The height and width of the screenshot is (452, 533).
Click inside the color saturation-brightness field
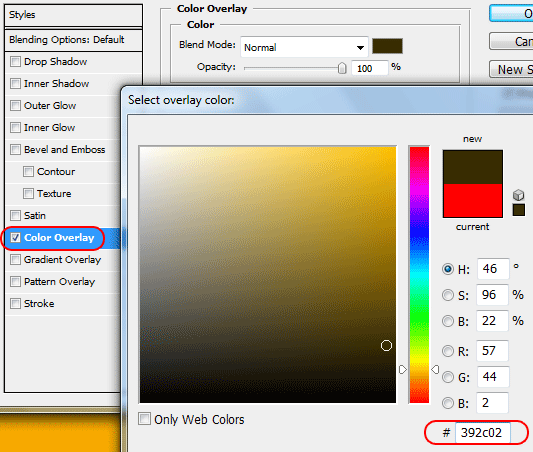click(x=268, y=275)
